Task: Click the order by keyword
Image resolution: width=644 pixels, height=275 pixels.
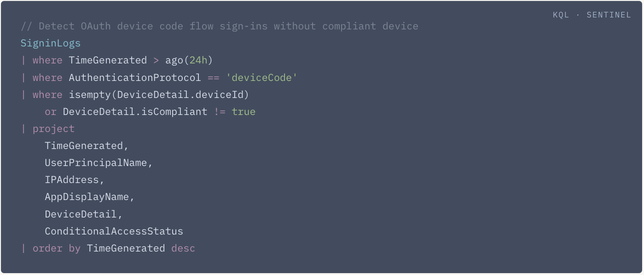Action: pyautogui.click(x=57, y=248)
